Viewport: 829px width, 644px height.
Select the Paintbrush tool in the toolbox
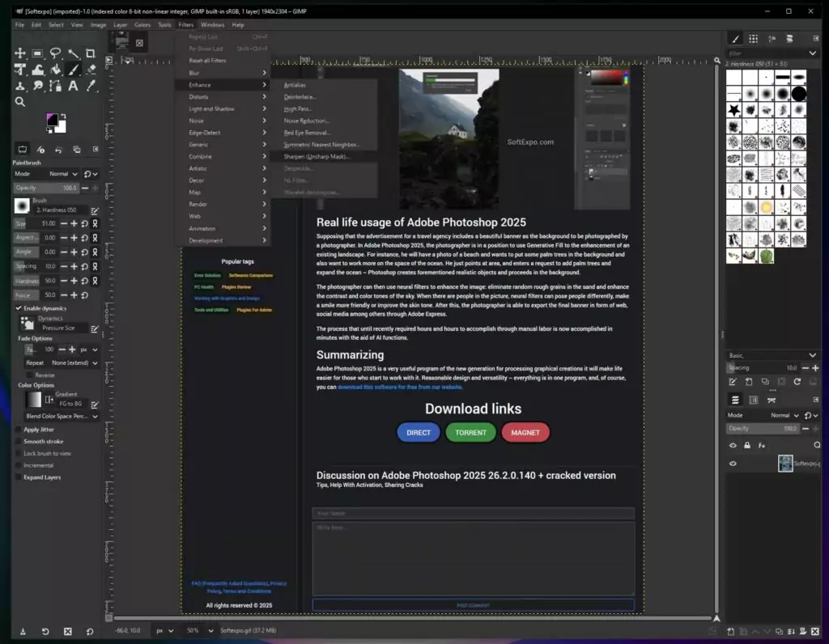coord(73,70)
